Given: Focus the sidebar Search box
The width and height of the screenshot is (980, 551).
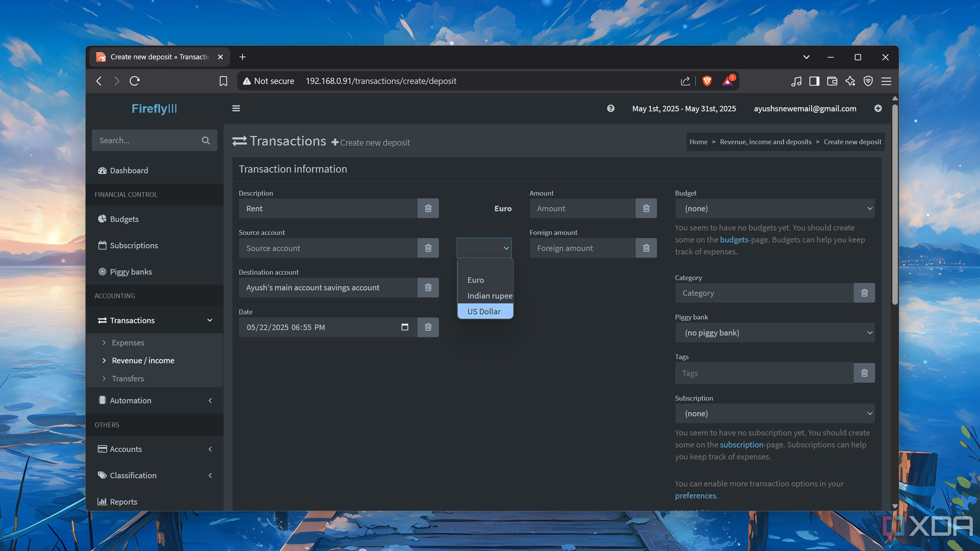Looking at the screenshot, I should 146,140.
